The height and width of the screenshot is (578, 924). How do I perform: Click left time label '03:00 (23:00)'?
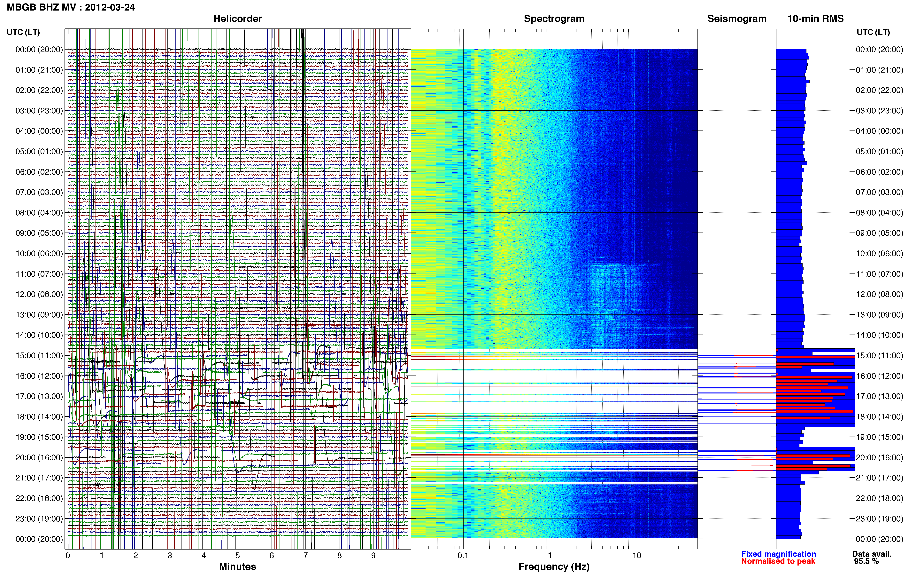[x=39, y=111]
